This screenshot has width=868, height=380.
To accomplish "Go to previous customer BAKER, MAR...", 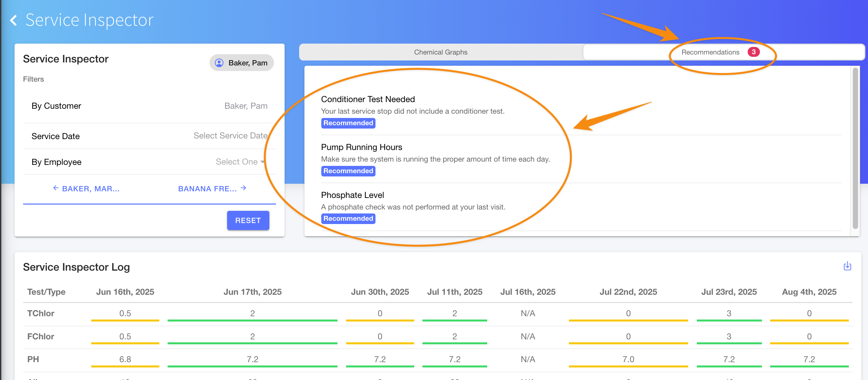I will click(91, 189).
